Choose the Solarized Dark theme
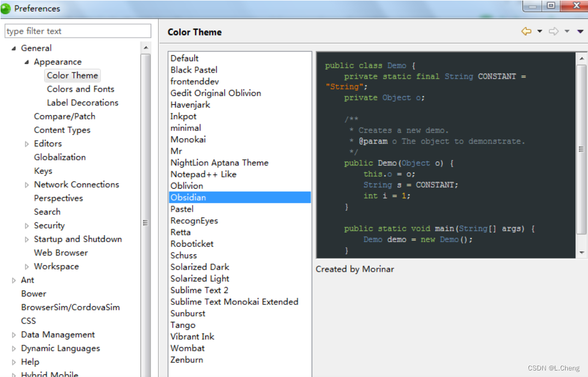The image size is (588, 377). pyautogui.click(x=200, y=267)
